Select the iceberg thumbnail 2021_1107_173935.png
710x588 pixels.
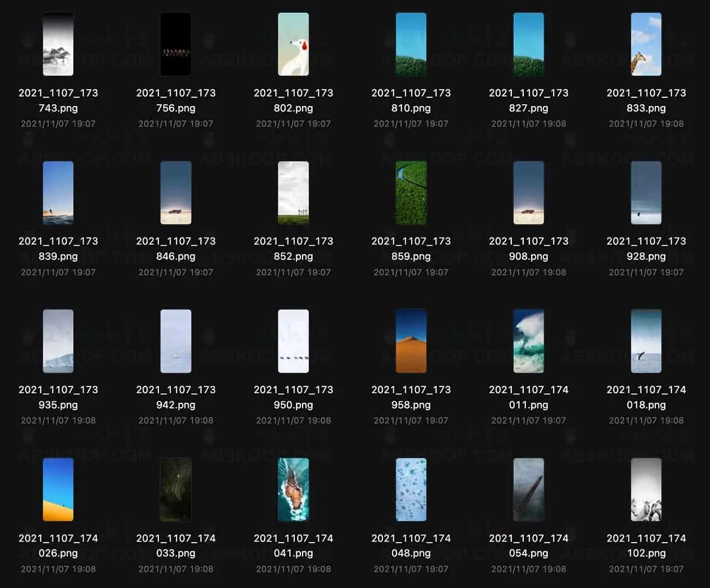pyautogui.click(x=58, y=341)
